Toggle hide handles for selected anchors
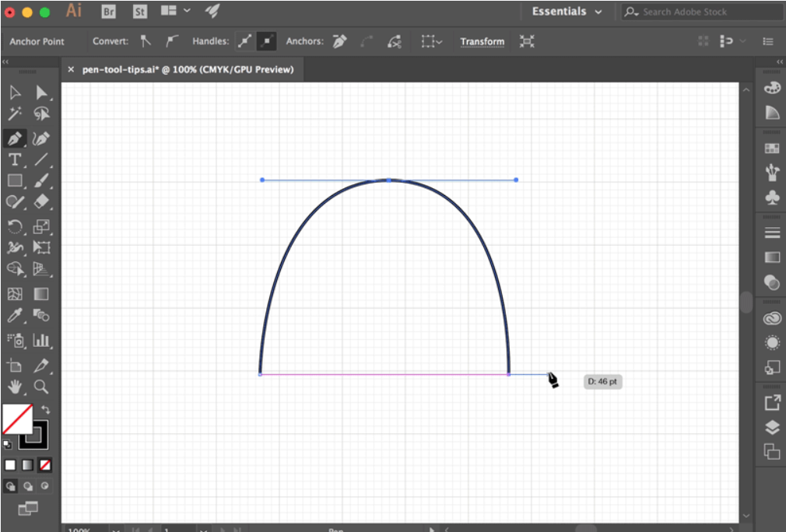The height and width of the screenshot is (532, 786). pyautogui.click(x=267, y=41)
